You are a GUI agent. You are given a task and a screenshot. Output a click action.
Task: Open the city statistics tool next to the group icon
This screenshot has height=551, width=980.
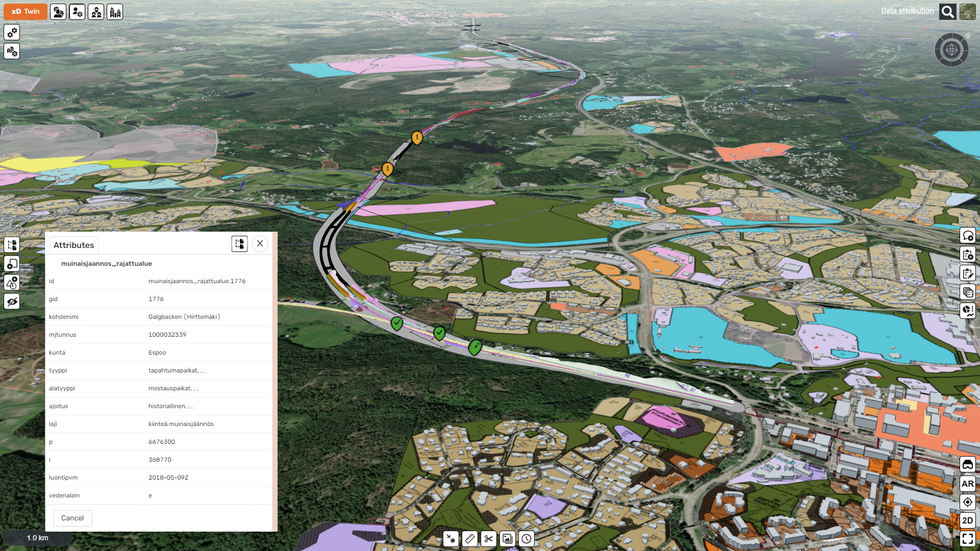click(x=114, y=12)
